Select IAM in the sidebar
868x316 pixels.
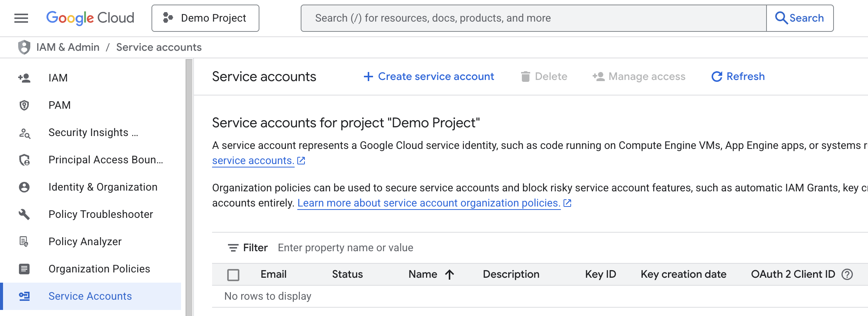[x=58, y=78]
